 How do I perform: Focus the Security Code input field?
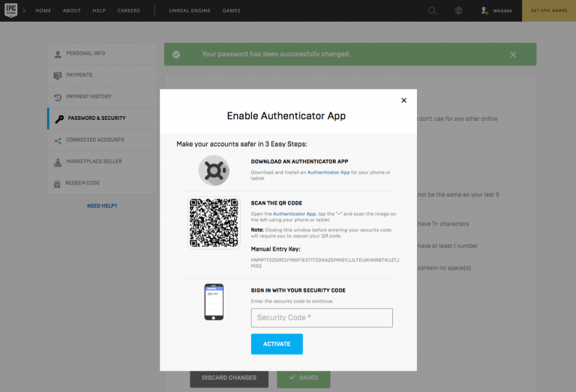pyautogui.click(x=322, y=318)
